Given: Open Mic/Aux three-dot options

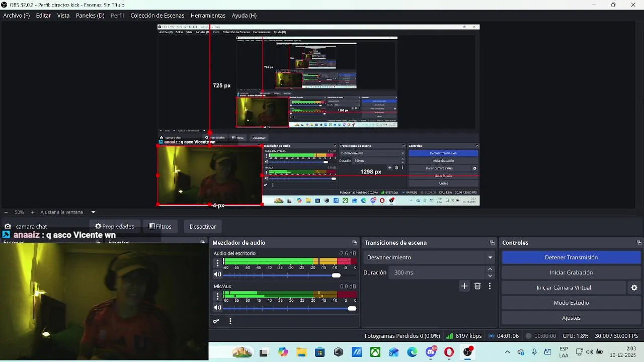Looking at the screenshot, I should tap(218, 296).
